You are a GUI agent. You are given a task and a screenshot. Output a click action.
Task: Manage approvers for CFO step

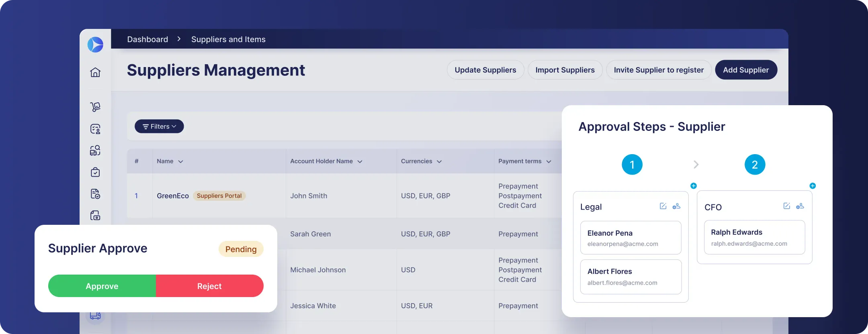click(x=800, y=206)
